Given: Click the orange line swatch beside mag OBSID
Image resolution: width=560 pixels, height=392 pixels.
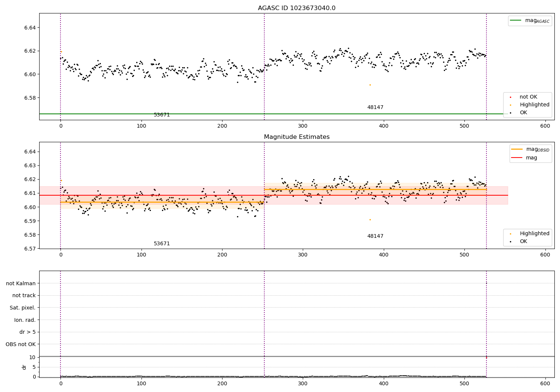Looking at the screenshot, I should (x=517, y=149).
